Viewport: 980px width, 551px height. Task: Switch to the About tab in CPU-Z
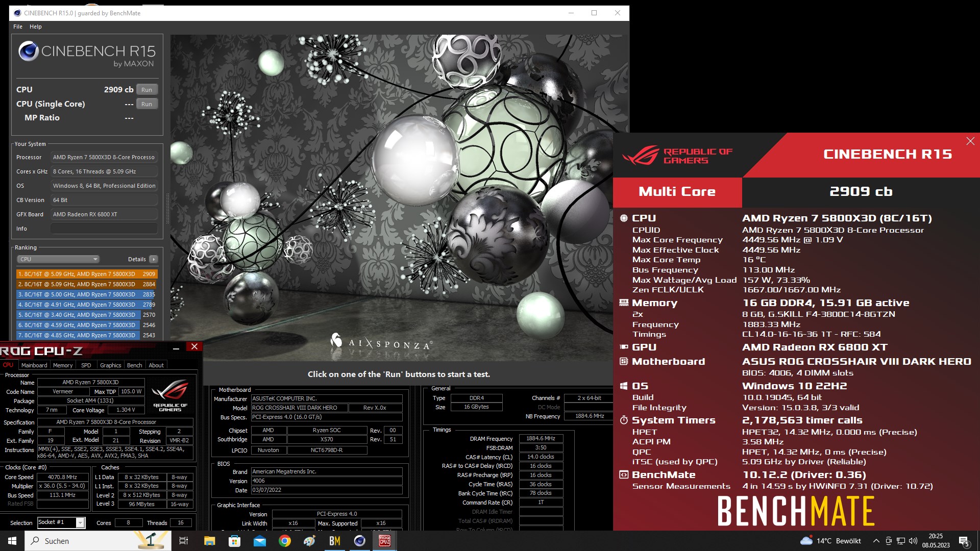point(156,365)
